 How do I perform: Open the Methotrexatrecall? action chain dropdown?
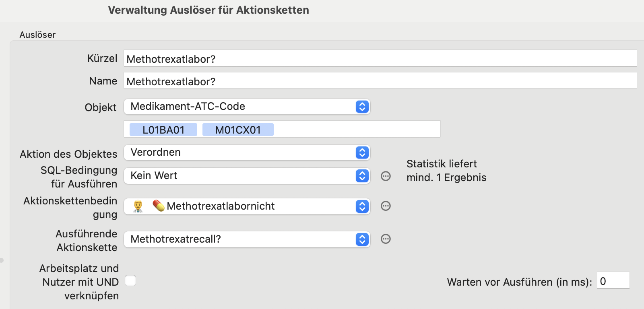[247, 239]
